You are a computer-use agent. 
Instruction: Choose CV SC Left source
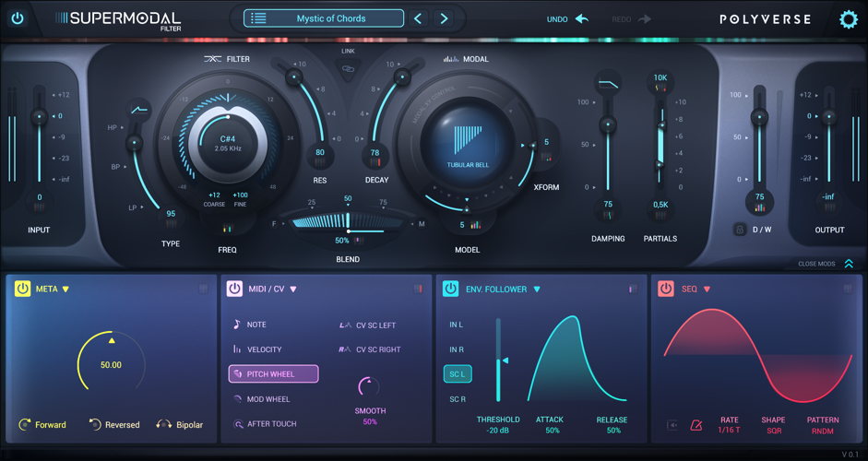click(367, 325)
